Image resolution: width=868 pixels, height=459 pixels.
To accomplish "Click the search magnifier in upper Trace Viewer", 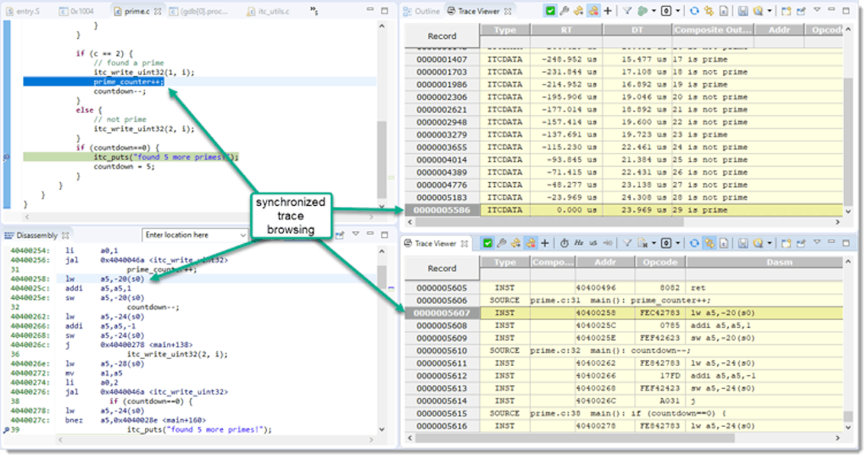I will pyautogui.click(x=758, y=10).
